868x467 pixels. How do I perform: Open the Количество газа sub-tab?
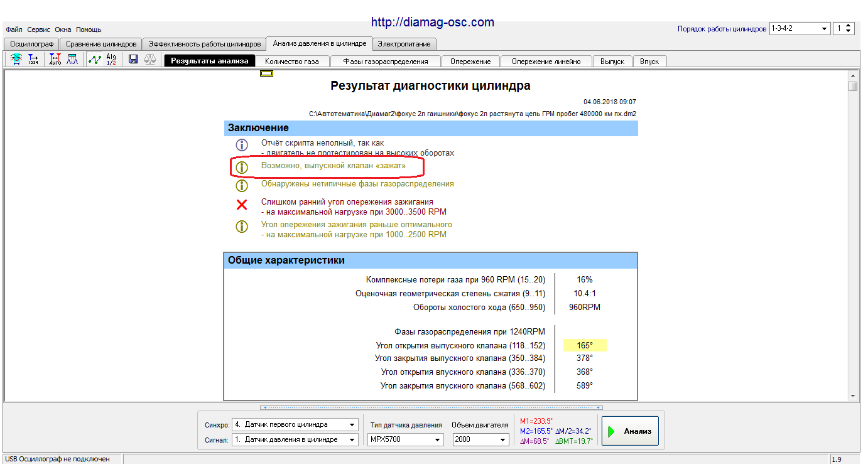(291, 62)
